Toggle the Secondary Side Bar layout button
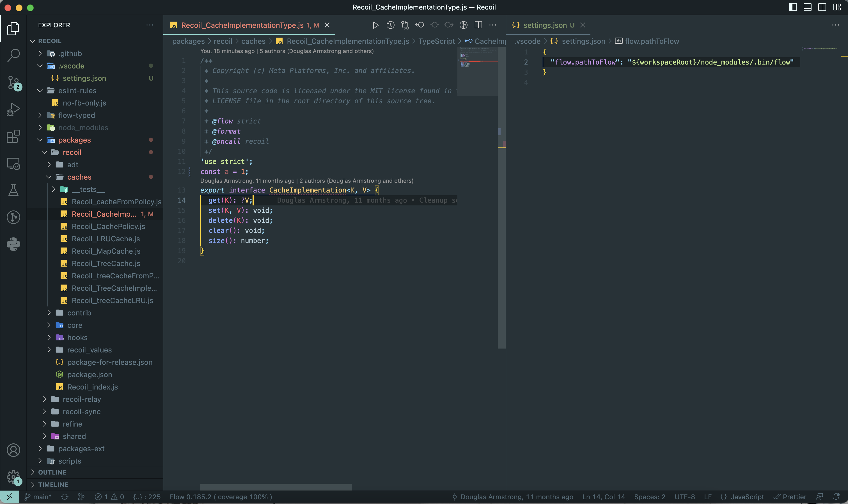Screen dimensions: 848x504 822,7
